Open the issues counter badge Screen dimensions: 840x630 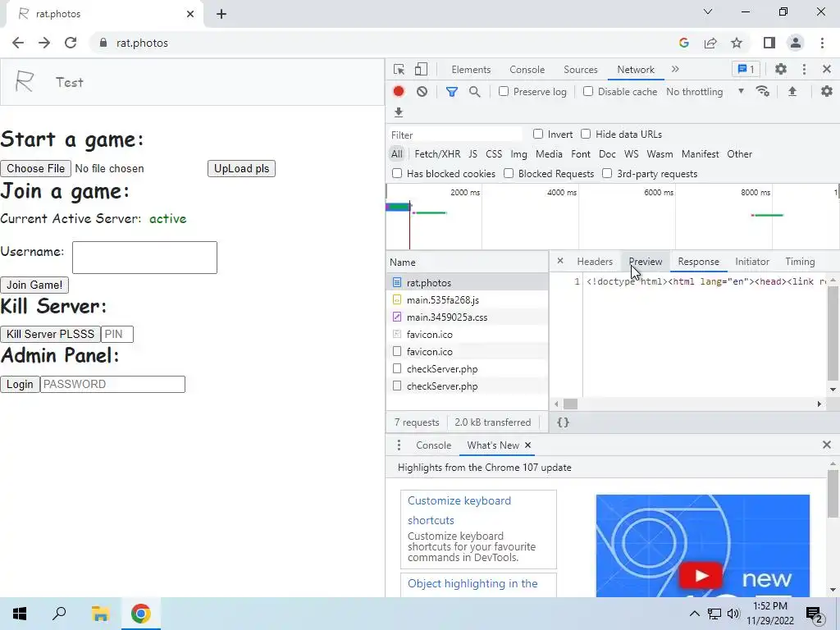click(x=746, y=69)
